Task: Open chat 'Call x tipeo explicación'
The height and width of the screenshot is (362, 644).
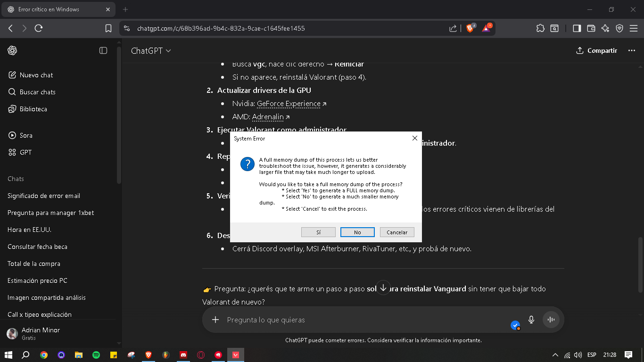Action: click(x=40, y=314)
